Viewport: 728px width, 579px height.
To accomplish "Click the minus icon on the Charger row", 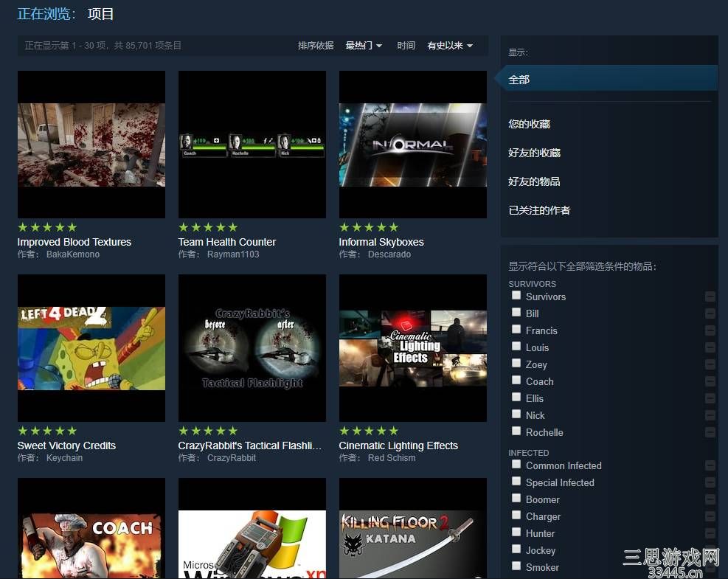I will [710, 516].
